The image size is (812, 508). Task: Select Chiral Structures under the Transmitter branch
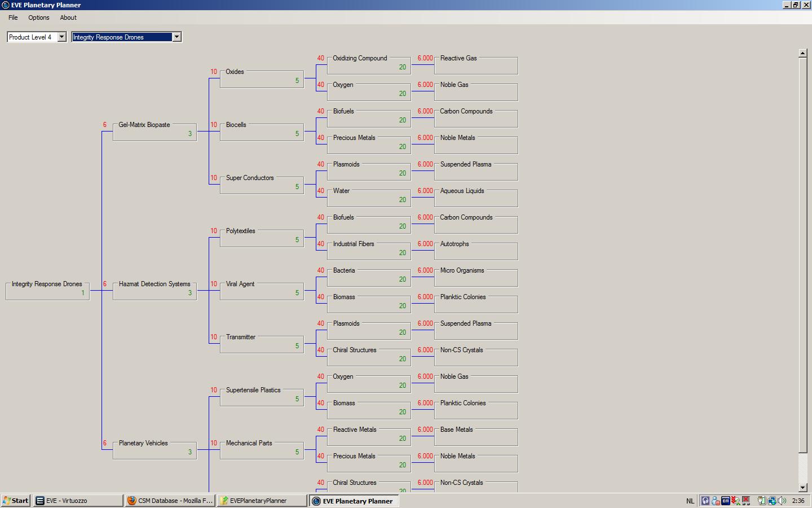click(x=369, y=356)
